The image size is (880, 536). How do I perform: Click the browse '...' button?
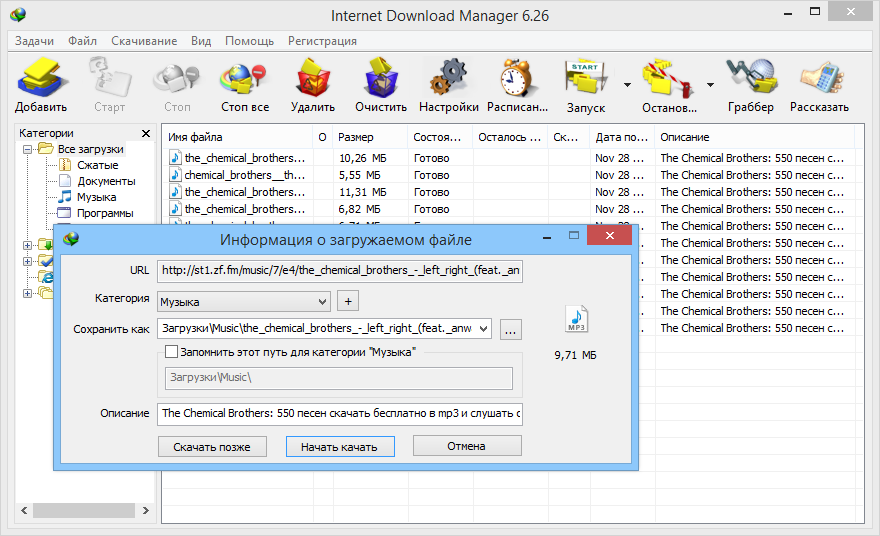510,330
